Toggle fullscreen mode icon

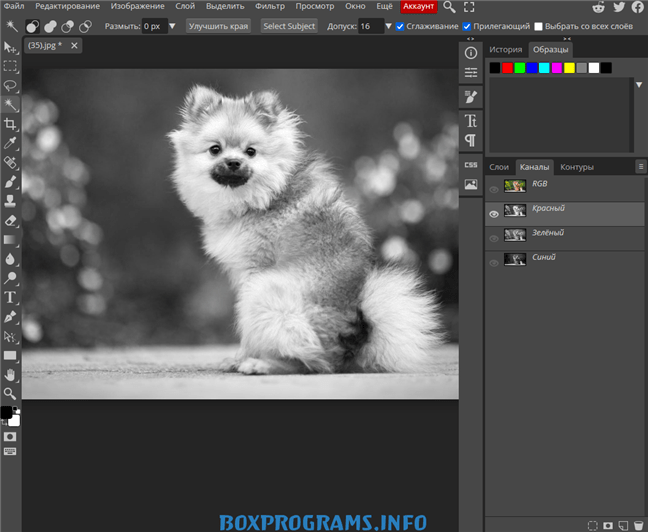(x=469, y=7)
